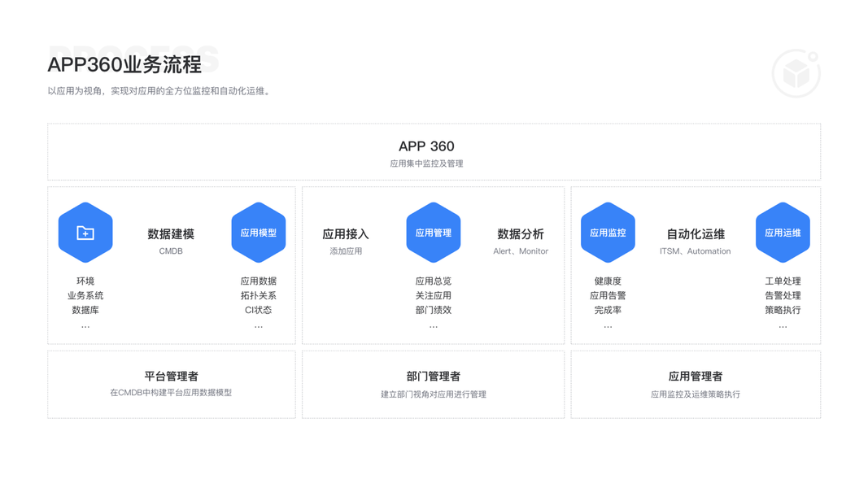
Task: Click the 数据建模 heading
Action: 171,234
